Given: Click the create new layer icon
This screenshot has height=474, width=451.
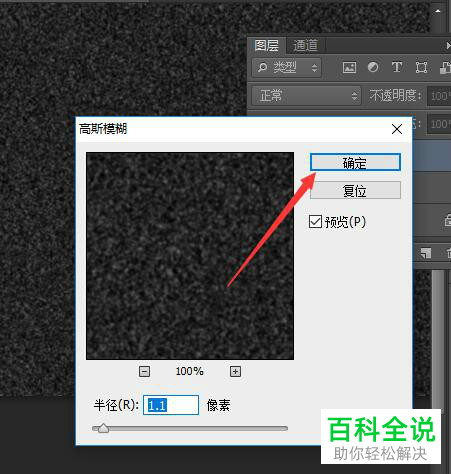Looking at the screenshot, I should click(x=426, y=253).
